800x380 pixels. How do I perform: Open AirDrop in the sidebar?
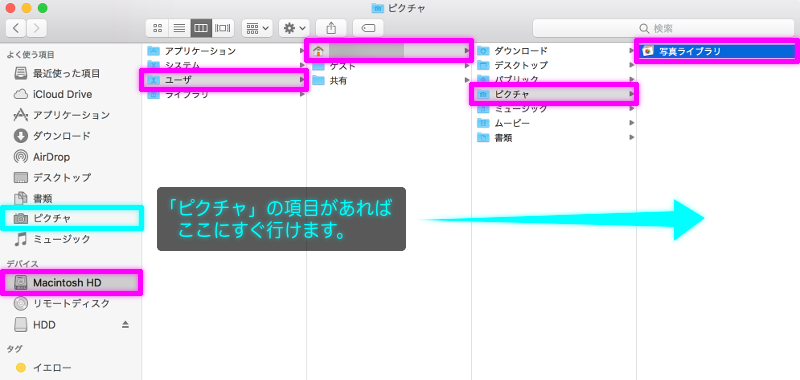coord(71,157)
